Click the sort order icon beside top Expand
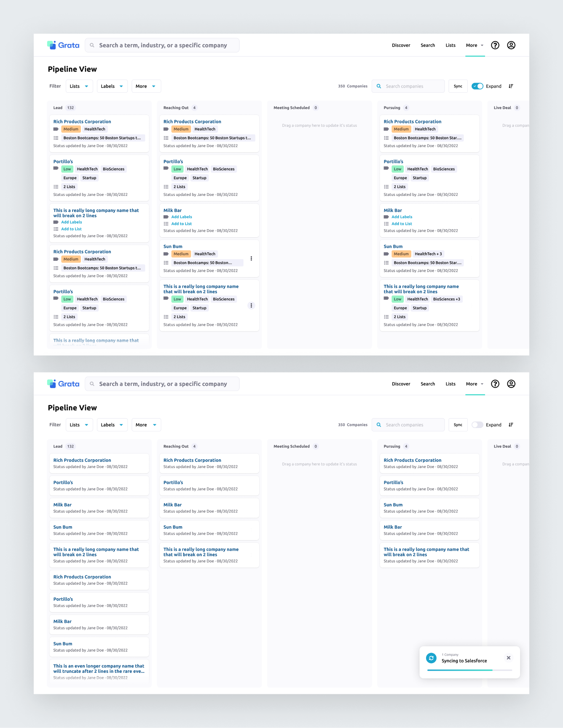Screen dimensions: 563x728 [511, 86]
